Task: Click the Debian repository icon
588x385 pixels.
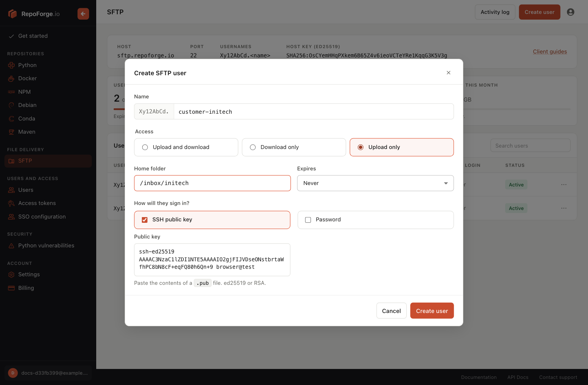Action: coord(11,105)
